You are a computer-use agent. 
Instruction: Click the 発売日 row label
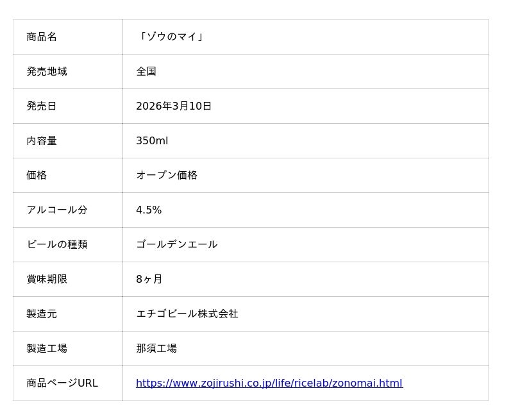pyautogui.click(x=42, y=106)
